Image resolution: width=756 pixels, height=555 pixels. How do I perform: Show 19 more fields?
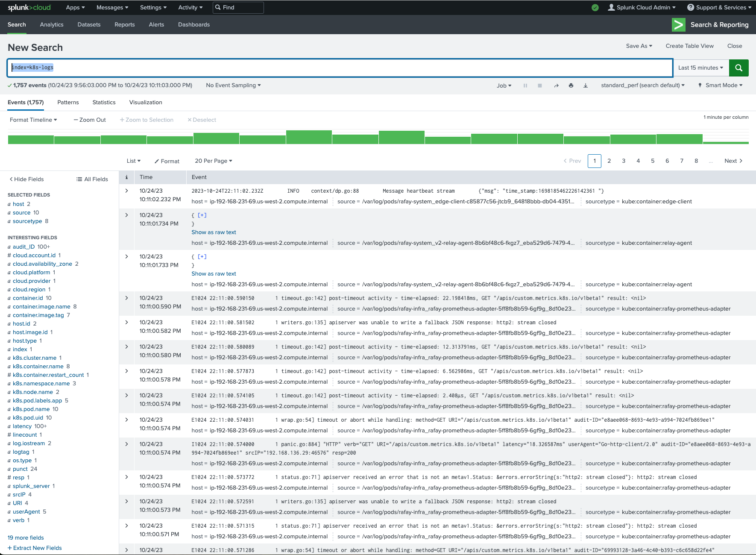coord(26,537)
